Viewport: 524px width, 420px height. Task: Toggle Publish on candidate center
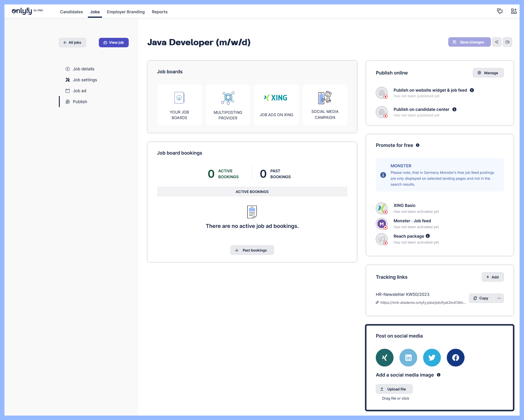pyautogui.click(x=382, y=112)
